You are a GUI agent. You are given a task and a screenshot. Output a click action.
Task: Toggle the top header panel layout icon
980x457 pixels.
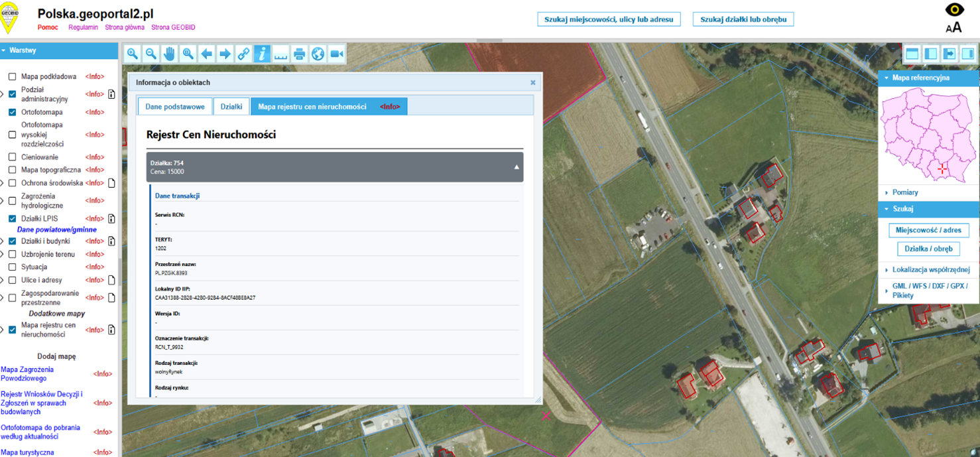point(912,54)
